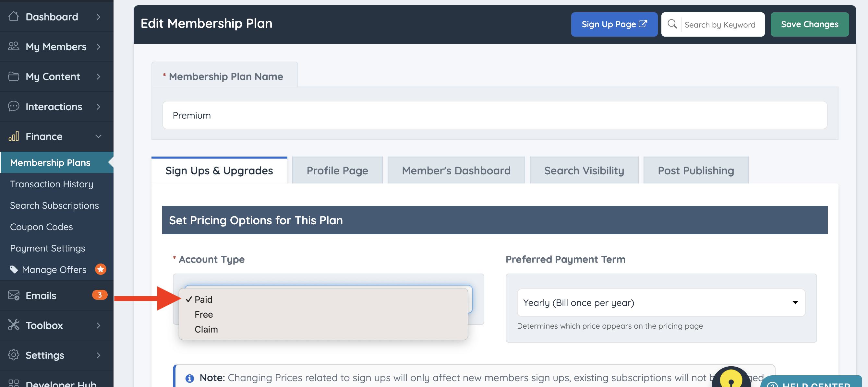The height and width of the screenshot is (387, 868).
Task: Choose the Claim option from the dropdown
Action: coord(206,329)
